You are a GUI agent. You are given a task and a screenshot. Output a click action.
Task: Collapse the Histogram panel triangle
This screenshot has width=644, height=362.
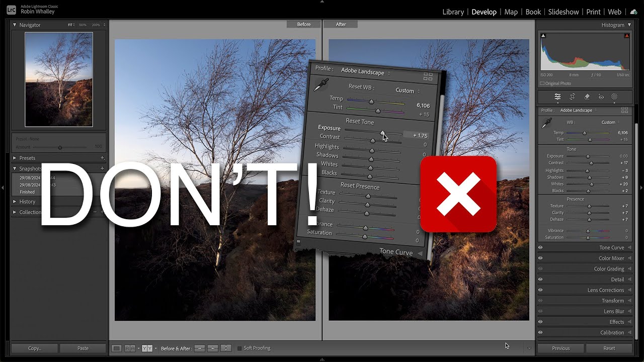click(629, 25)
